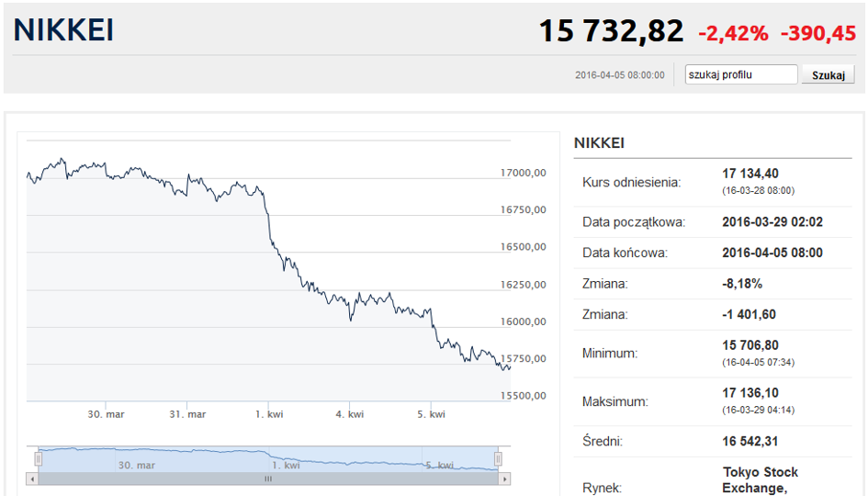Click the '5. kwi' label on the main chart axis
This screenshot has width=868, height=496.
(x=431, y=414)
